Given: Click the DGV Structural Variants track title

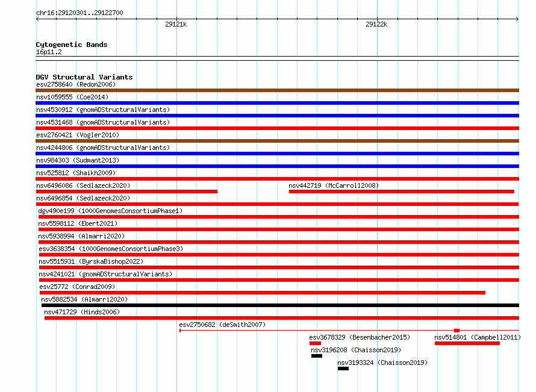Looking at the screenshot, I should point(84,77).
